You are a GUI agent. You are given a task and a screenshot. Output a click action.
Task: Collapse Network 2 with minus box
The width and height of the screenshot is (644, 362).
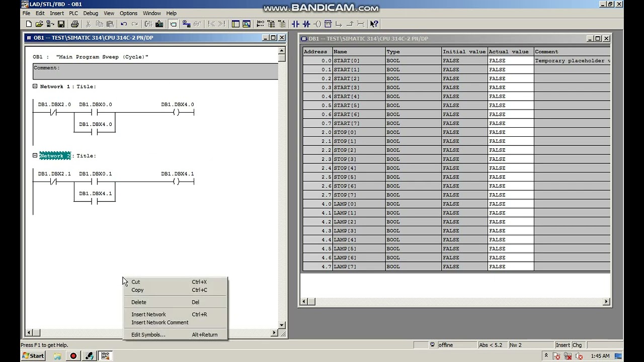pos(35,155)
